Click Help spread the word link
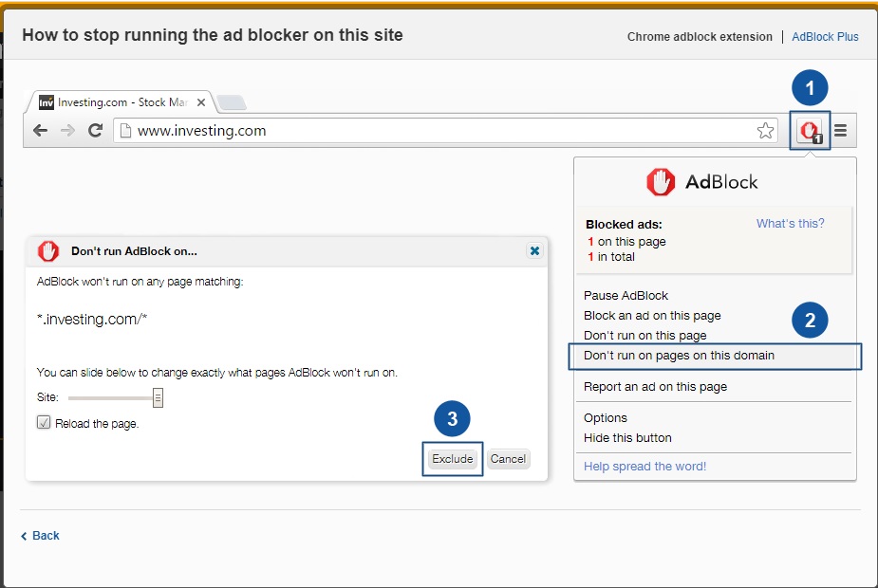The width and height of the screenshot is (878, 588). point(644,466)
